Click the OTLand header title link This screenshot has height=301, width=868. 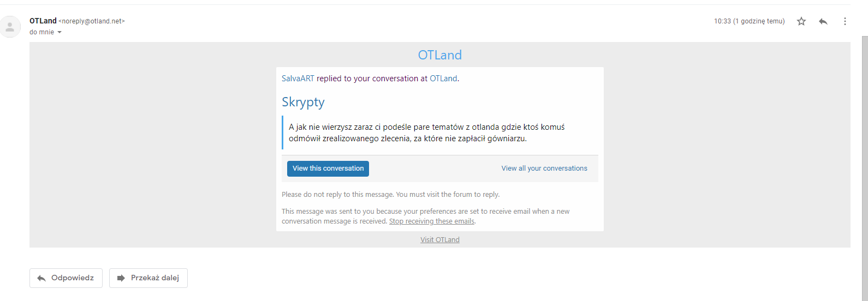[440, 55]
